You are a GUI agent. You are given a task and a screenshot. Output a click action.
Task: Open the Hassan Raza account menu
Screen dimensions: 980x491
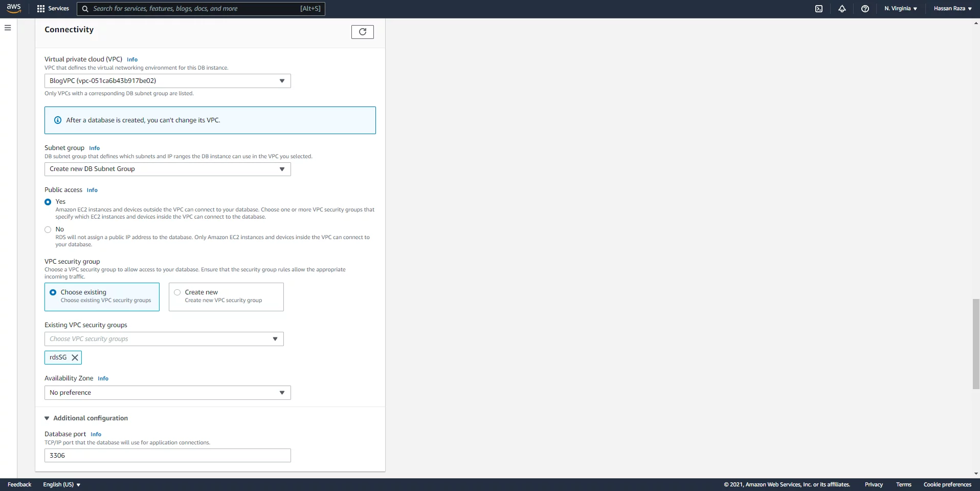952,9
